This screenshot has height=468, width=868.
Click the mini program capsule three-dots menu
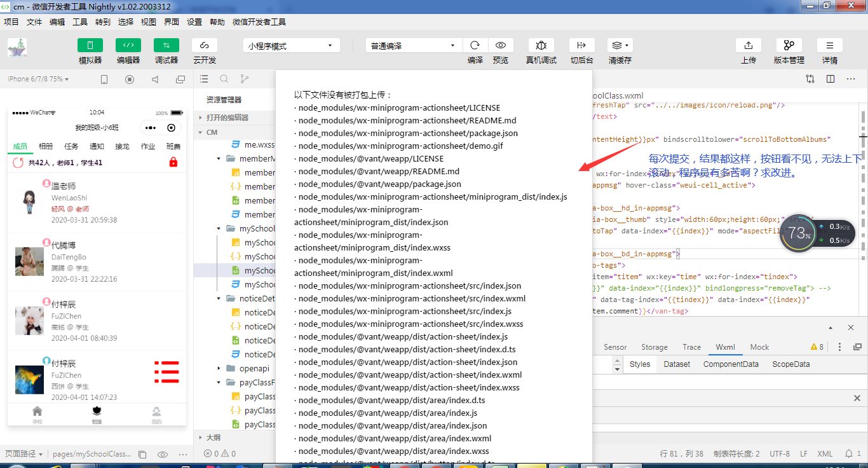pyautogui.click(x=150, y=128)
